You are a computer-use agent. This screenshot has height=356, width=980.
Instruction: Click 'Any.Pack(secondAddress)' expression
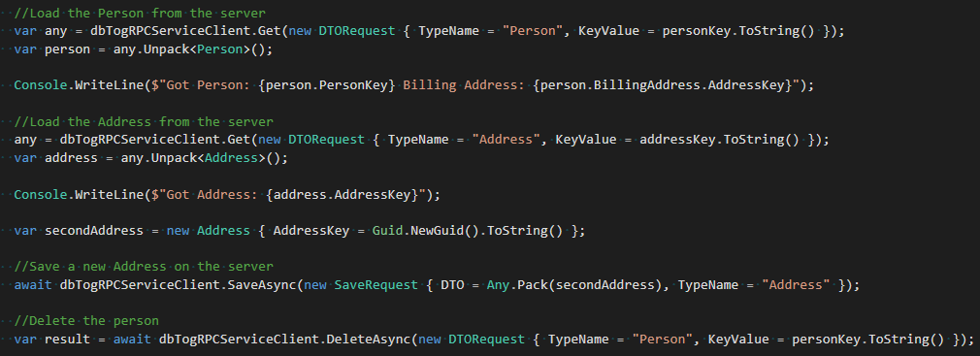(573, 285)
